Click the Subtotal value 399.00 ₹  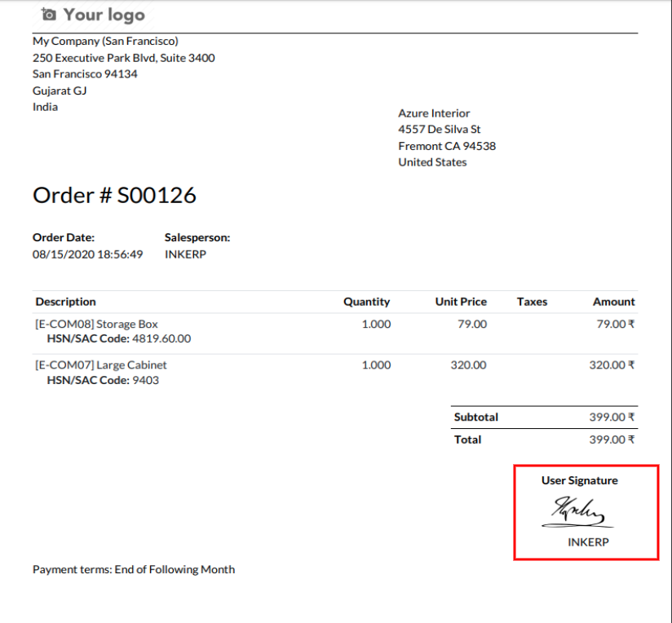(612, 418)
